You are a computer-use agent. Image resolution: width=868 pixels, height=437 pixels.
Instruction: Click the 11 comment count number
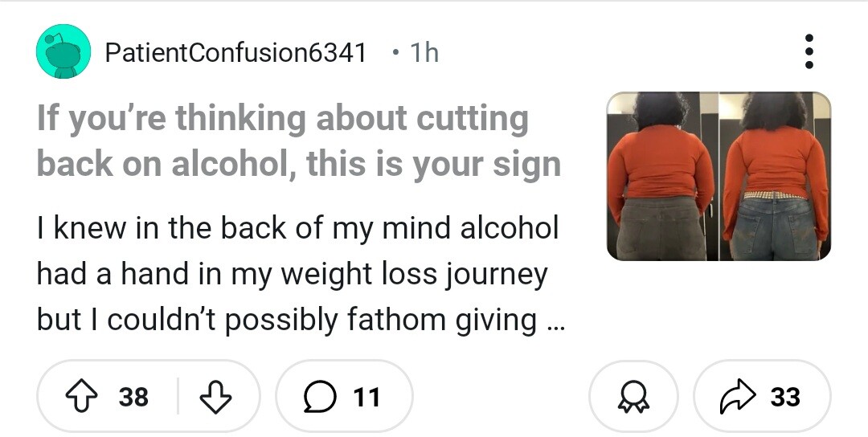(x=366, y=397)
